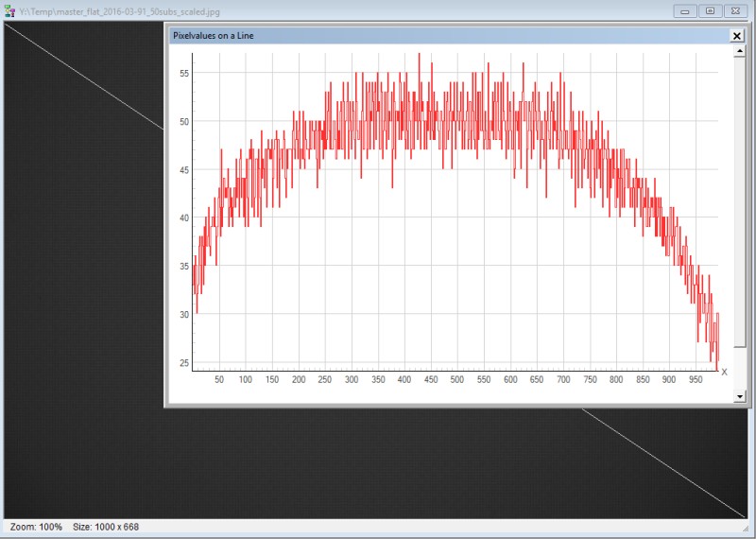Click the 55 label on the Y axis
This screenshot has width=756, height=539.
click(184, 73)
